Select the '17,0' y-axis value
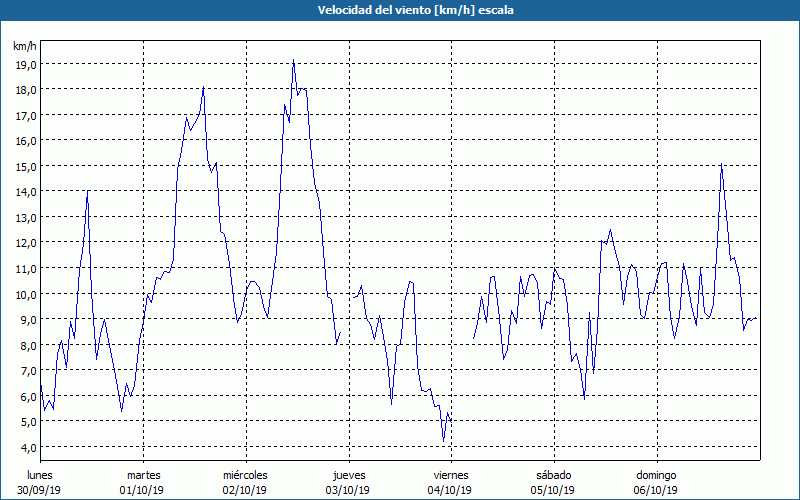This screenshot has height=500, width=800. point(26,115)
